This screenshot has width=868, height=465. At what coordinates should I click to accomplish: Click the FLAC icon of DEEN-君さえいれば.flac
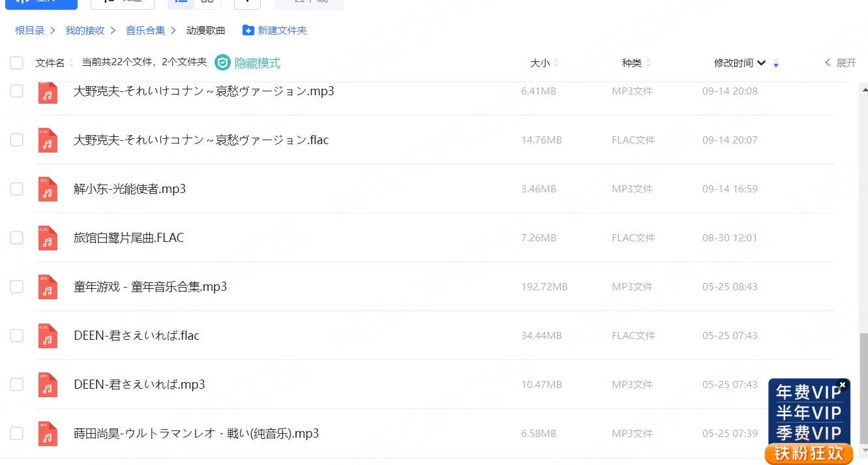point(48,336)
